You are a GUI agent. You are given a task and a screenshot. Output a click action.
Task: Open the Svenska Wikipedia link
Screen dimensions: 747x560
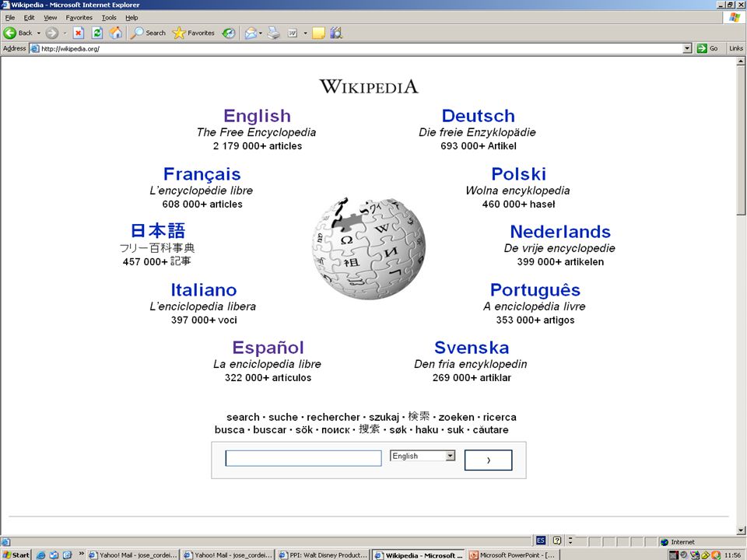coord(472,348)
